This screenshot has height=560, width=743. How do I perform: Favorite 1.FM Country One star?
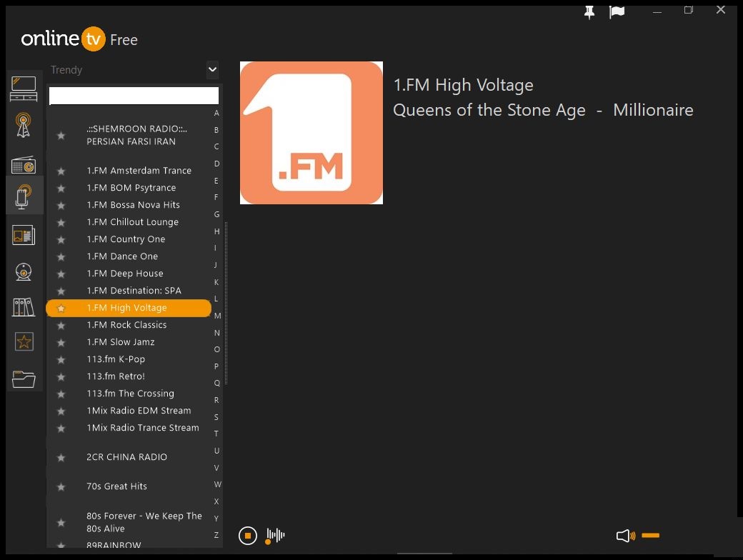coord(61,240)
